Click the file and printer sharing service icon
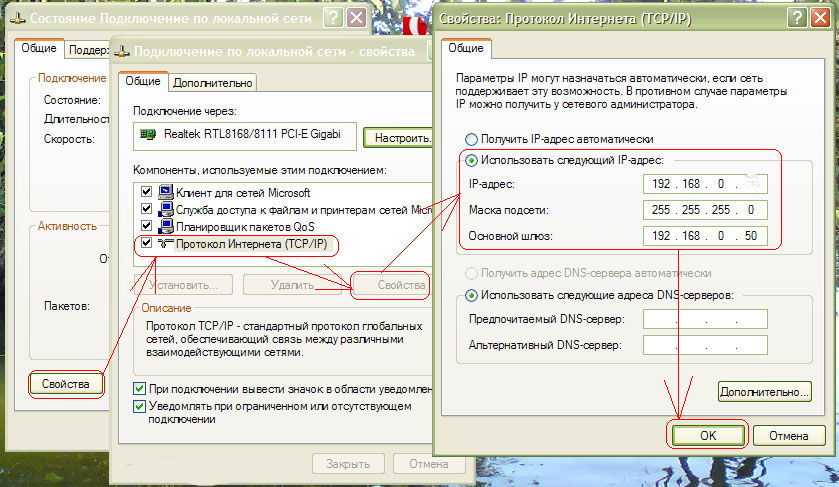The width and height of the screenshot is (839, 487). [166, 209]
